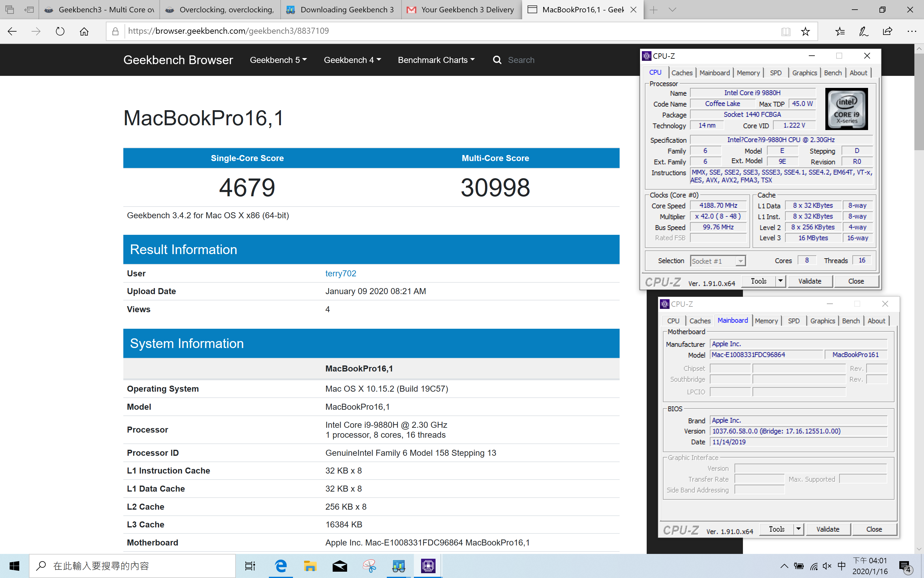Click the Windows taskbar search box
Screen dimensions: 924x578
(x=132, y=566)
